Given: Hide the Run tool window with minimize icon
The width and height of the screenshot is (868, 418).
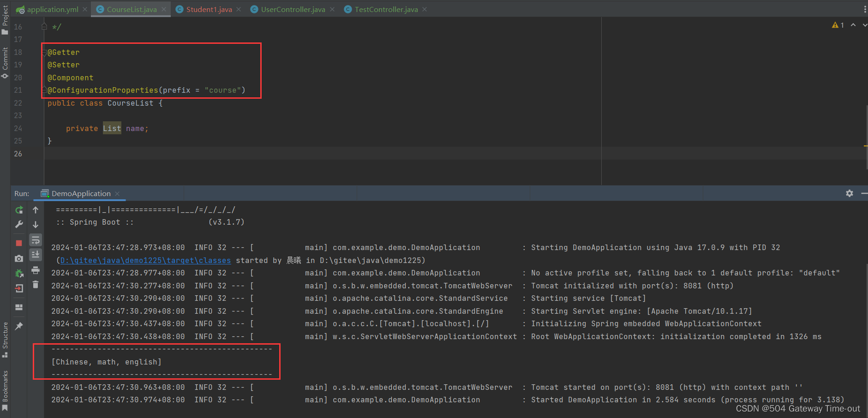Looking at the screenshot, I should pos(864,193).
